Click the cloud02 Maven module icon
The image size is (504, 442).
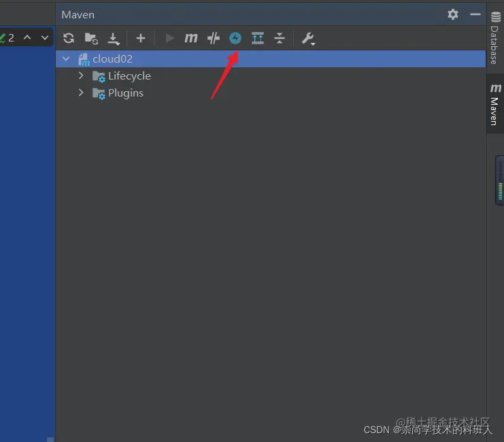[x=84, y=59]
